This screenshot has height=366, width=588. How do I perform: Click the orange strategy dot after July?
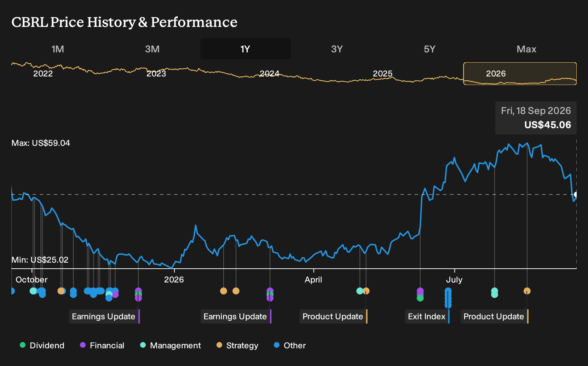(x=527, y=291)
